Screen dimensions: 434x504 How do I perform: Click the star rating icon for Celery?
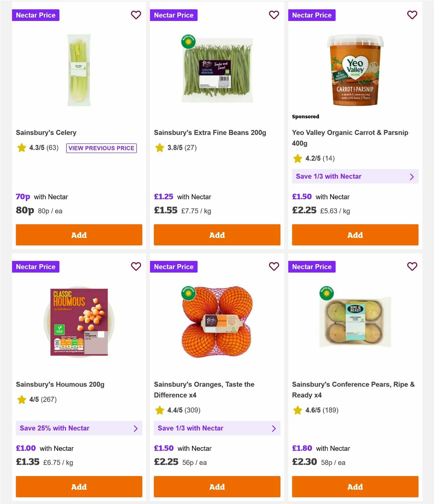click(21, 148)
